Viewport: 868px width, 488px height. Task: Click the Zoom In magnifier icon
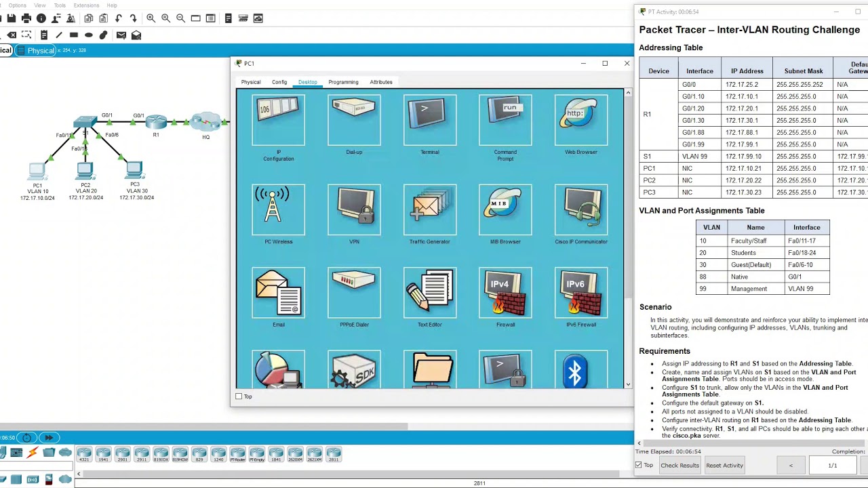pyautogui.click(x=151, y=18)
